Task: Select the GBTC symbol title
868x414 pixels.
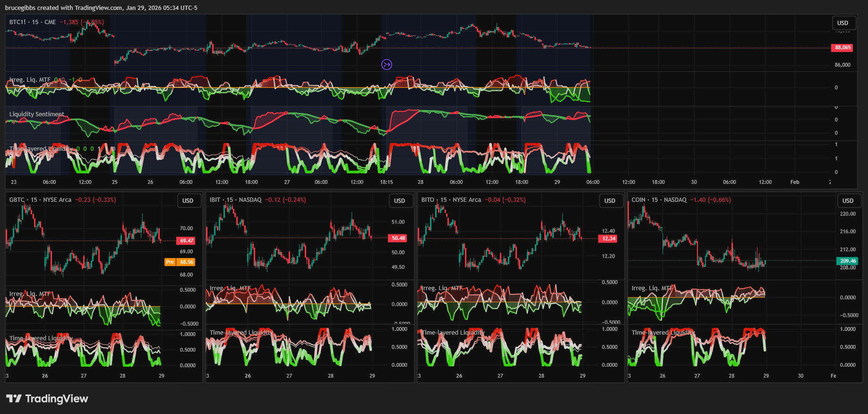Action: coord(17,200)
